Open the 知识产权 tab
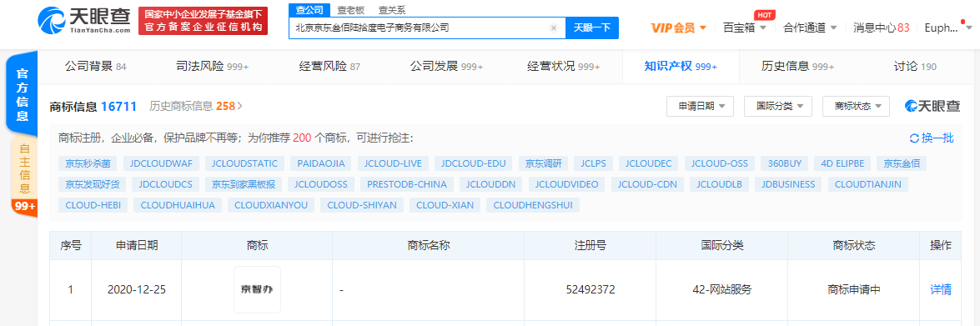This screenshot has width=980, height=326. 681,67
